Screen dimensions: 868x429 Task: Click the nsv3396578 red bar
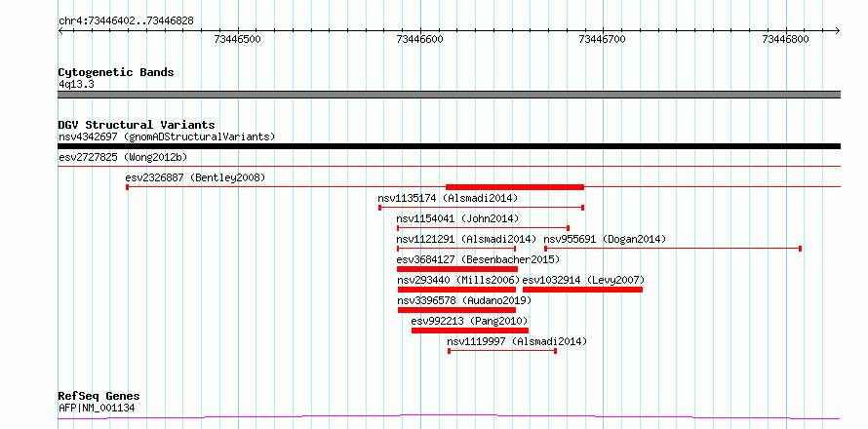point(456,310)
